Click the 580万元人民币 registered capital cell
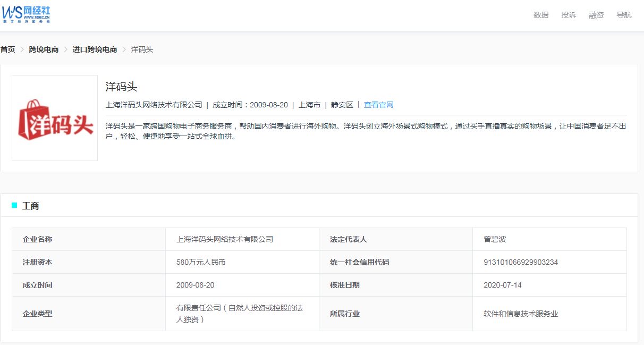The width and height of the screenshot is (644, 345). tap(201, 262)
